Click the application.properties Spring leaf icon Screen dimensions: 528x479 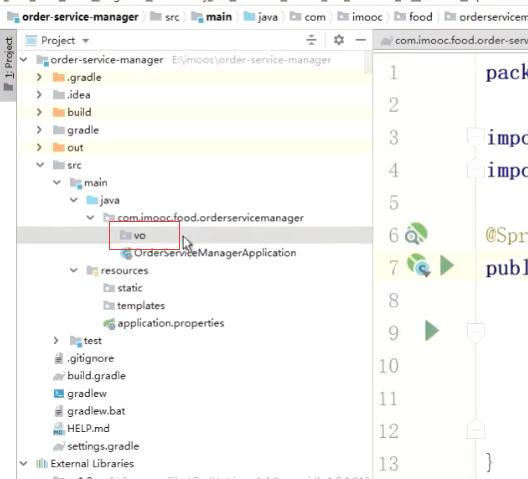[109, 324]
